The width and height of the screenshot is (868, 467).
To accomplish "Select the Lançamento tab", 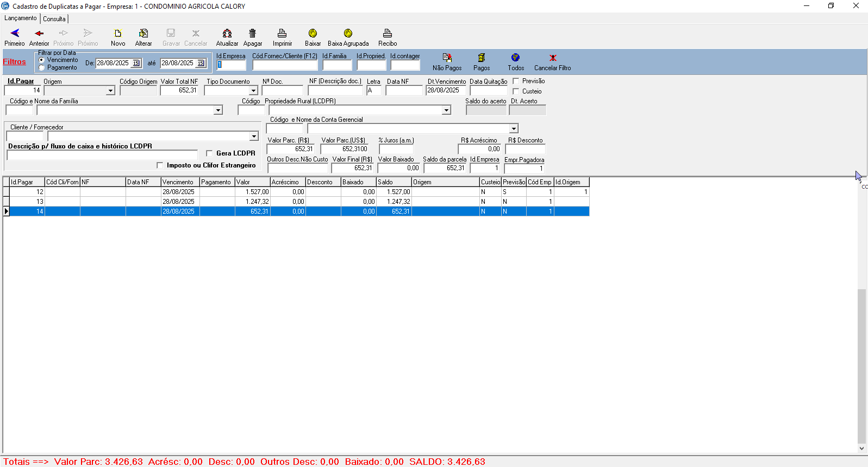I will (x=21, y=18).
